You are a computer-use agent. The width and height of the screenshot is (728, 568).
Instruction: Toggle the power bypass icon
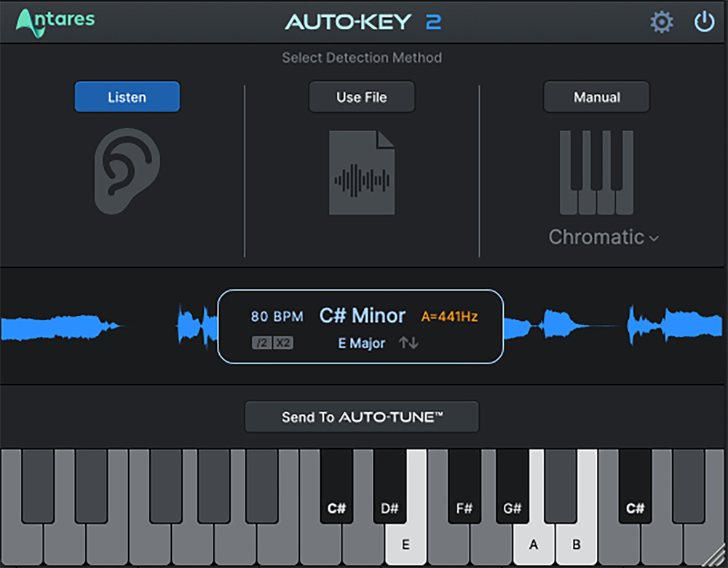(704, 23)
